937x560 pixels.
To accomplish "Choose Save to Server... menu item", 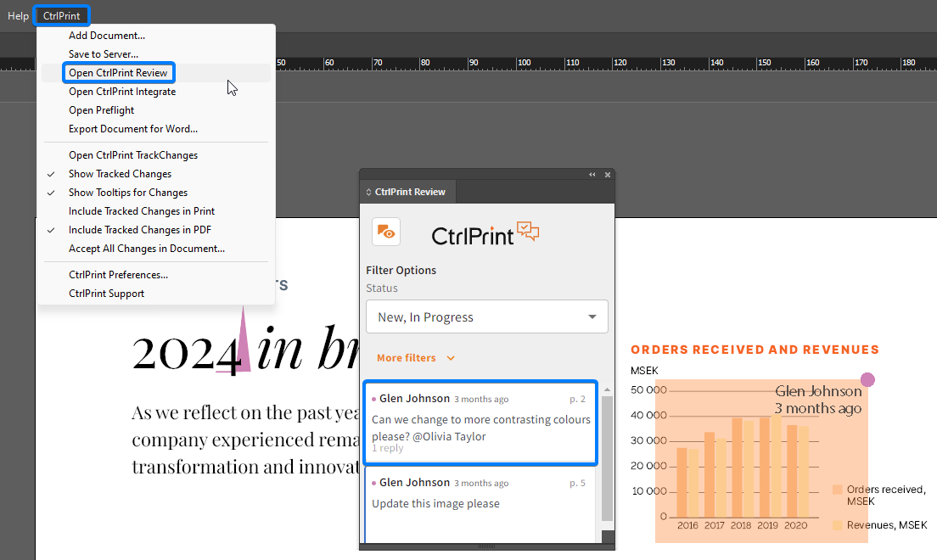I will coord(155,53).
